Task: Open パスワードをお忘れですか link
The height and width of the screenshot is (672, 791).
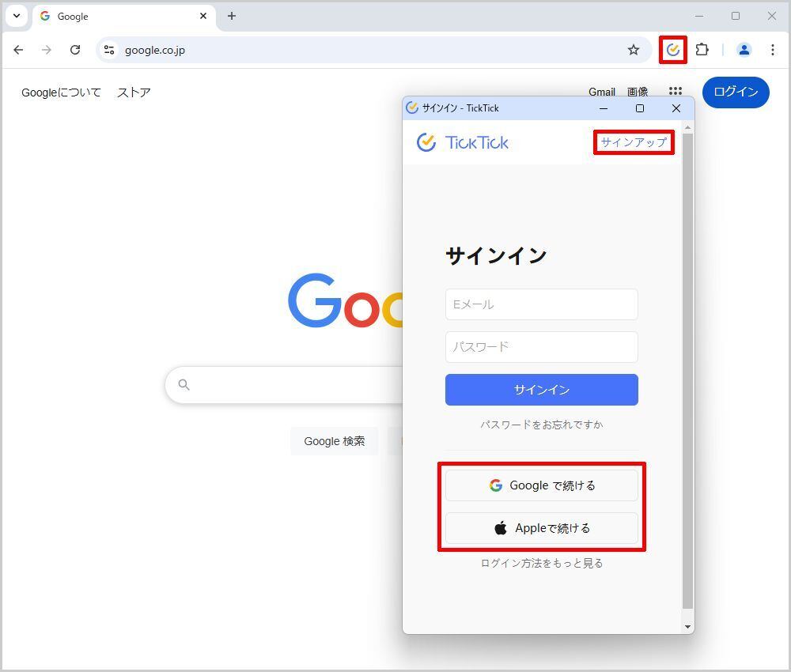Action: pos(541,425)
